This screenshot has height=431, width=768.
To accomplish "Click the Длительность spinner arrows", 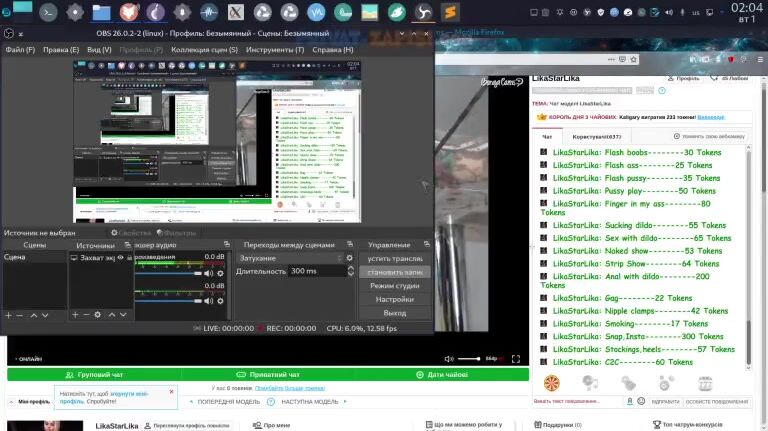I will (349, 271).
